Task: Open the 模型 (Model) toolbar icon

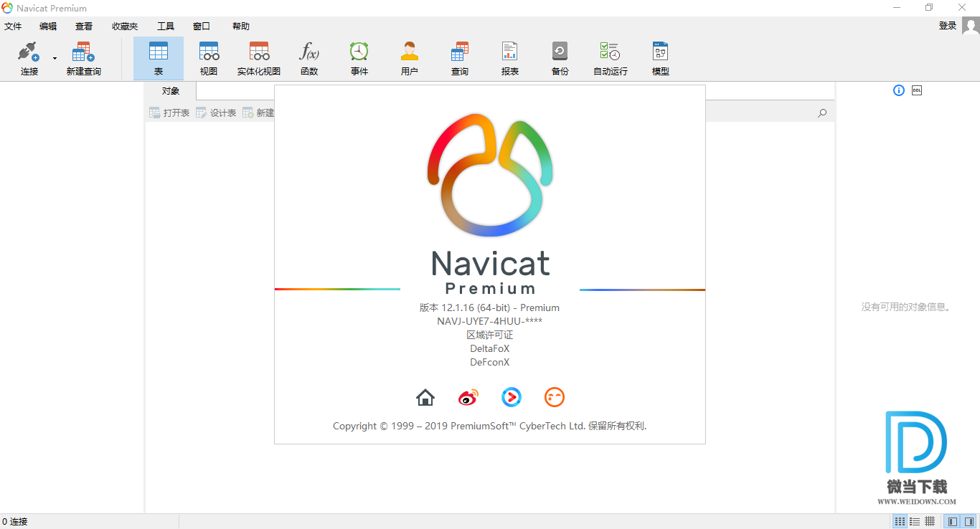Action: coord(661,58)
